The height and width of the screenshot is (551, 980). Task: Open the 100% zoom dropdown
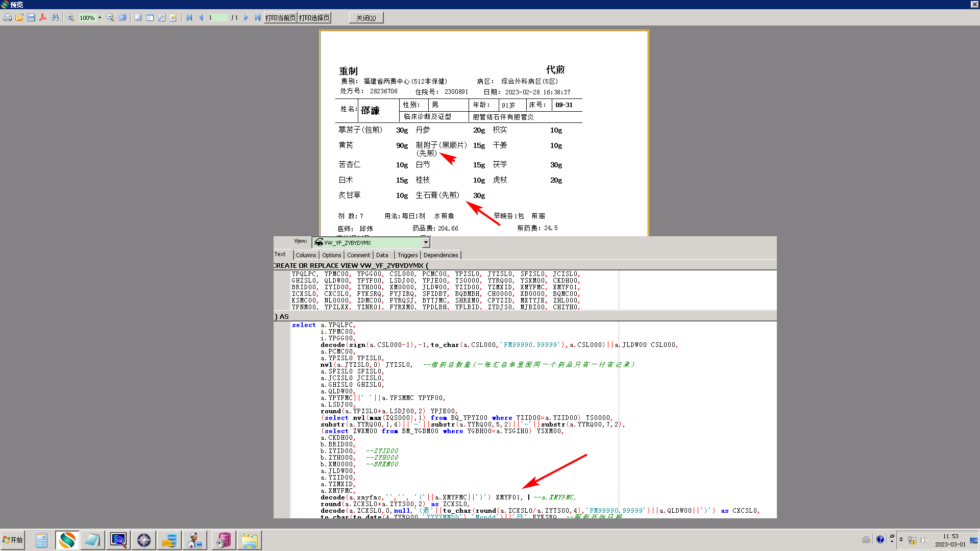tap(100, 18)
